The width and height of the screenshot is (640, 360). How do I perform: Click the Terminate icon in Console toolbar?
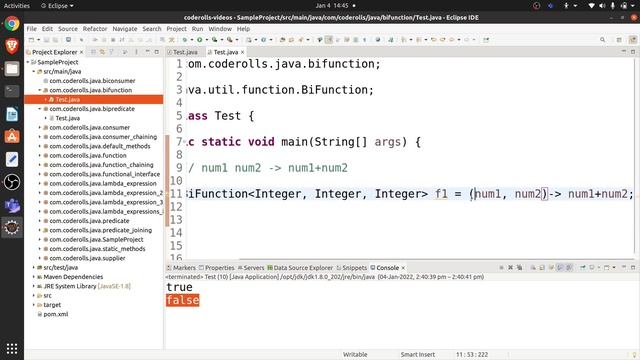pyautogui.click(x=502, y=268)
